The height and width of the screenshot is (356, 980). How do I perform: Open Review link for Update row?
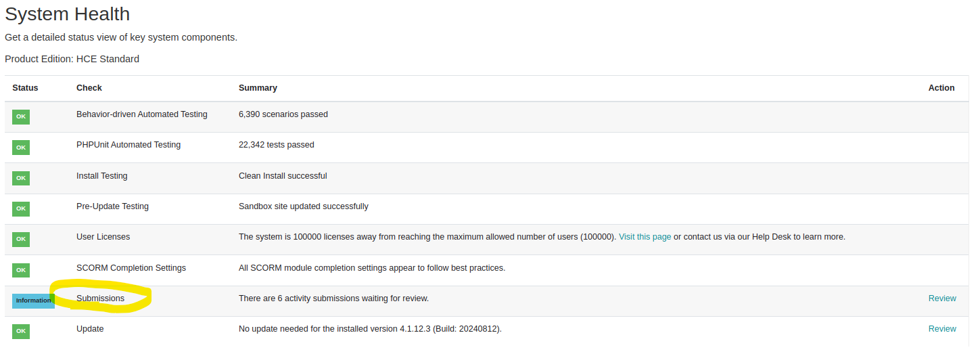tap(941, 329)
